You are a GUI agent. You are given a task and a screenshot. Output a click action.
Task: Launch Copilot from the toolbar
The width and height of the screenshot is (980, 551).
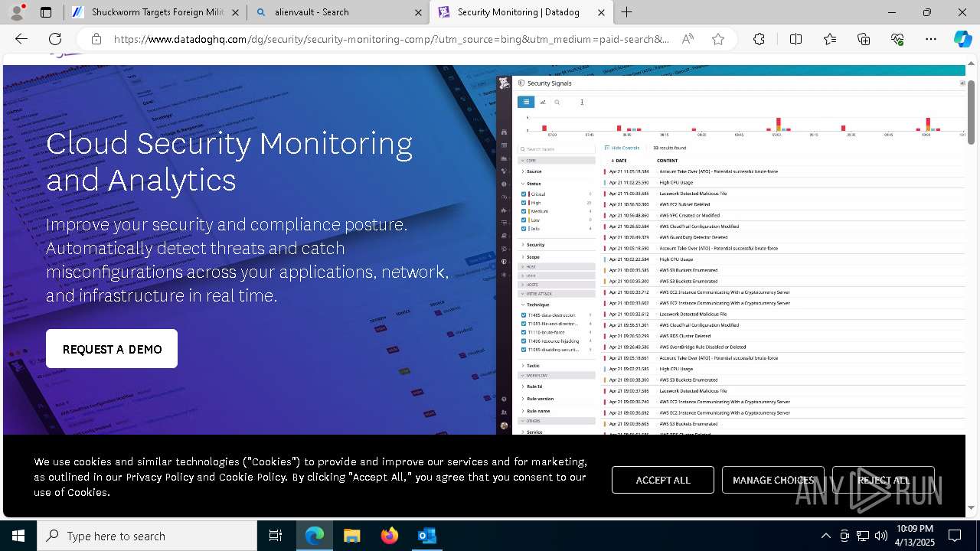962,39
